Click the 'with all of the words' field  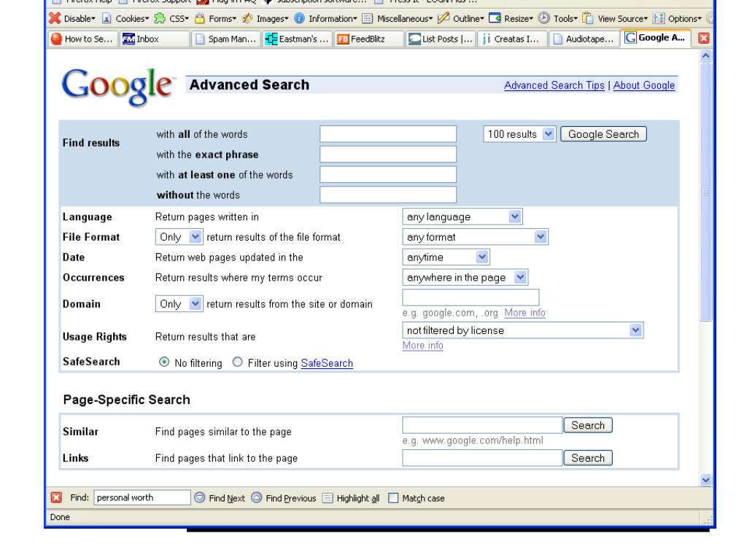pos(388,134)
